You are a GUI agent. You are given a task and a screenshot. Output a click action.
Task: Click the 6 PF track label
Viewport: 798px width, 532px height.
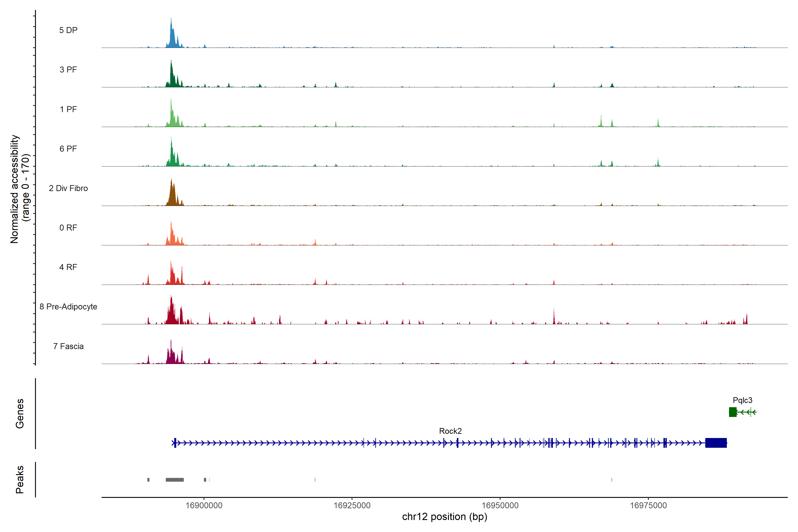pyautogui.click(x=68, y=149)
